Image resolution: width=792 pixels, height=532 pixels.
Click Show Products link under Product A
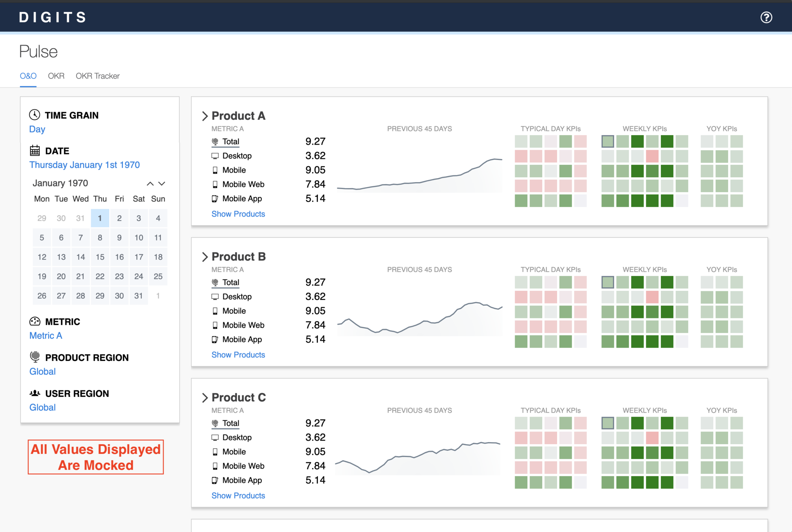tap(238, 214)
